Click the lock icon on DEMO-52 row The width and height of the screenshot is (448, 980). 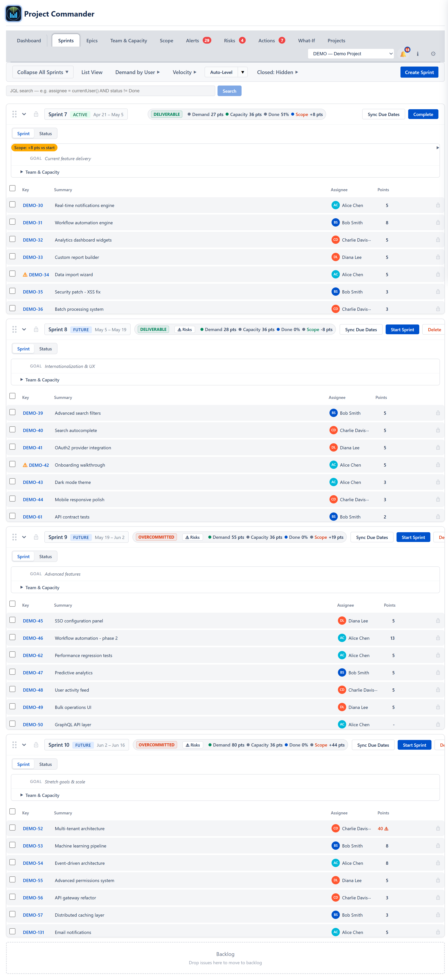438,828
